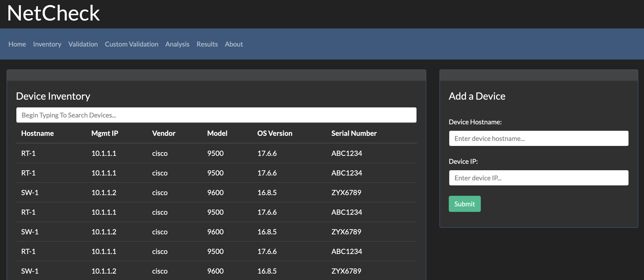The height and width of the screenshot is (280, 644).
Task: Click the device search box
Action: [x=216, y=115]
